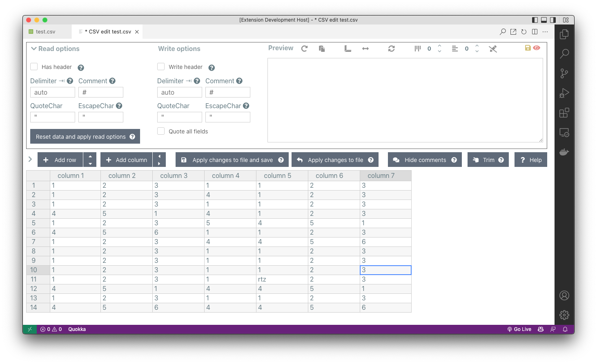Click the sync icon next to the preview
597x364 pixels.
(x=391, y=48)
